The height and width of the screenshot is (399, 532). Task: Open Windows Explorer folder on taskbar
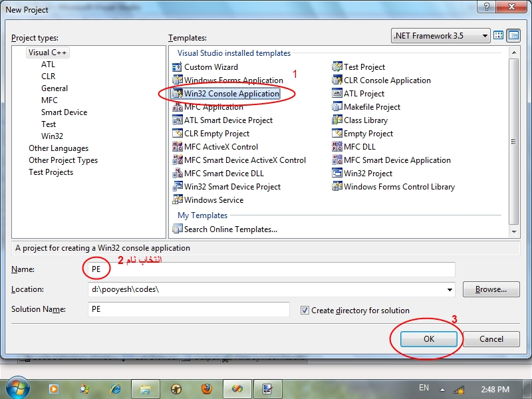146,389
